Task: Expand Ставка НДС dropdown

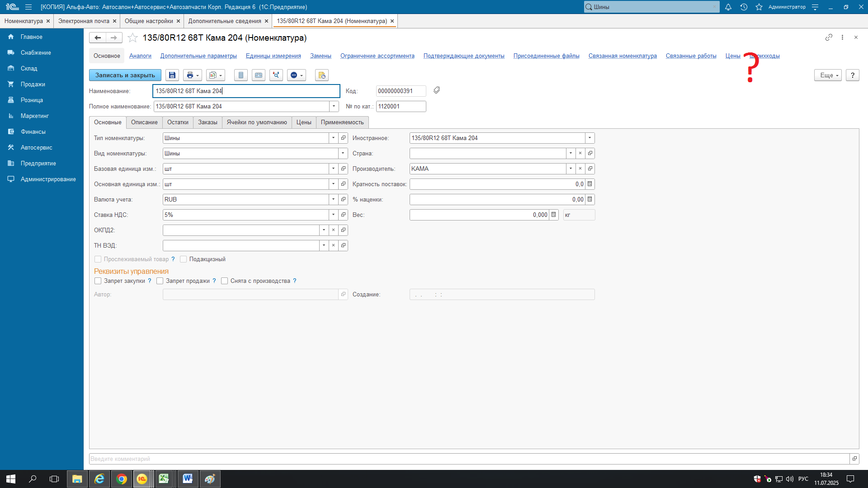Action: [x=334, y=215]
